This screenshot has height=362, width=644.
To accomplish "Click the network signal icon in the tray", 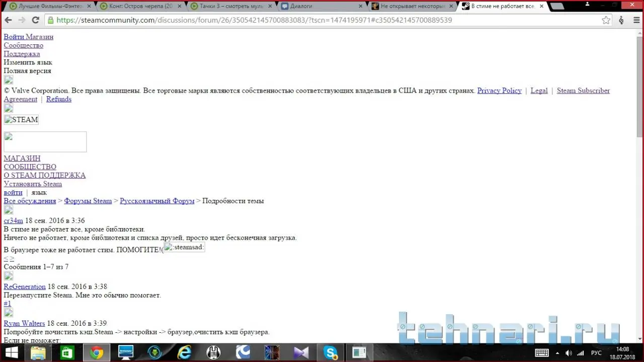I will 581,352.
